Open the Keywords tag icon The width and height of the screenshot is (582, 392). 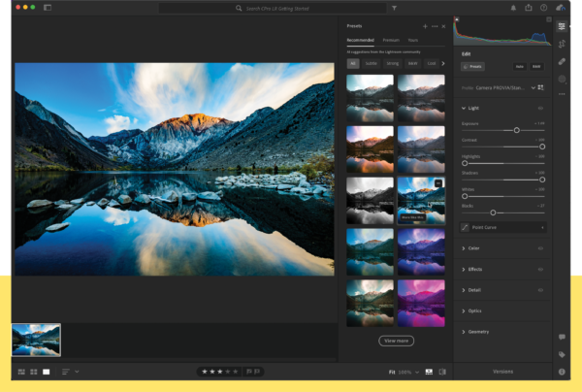(x=562, y=354)
